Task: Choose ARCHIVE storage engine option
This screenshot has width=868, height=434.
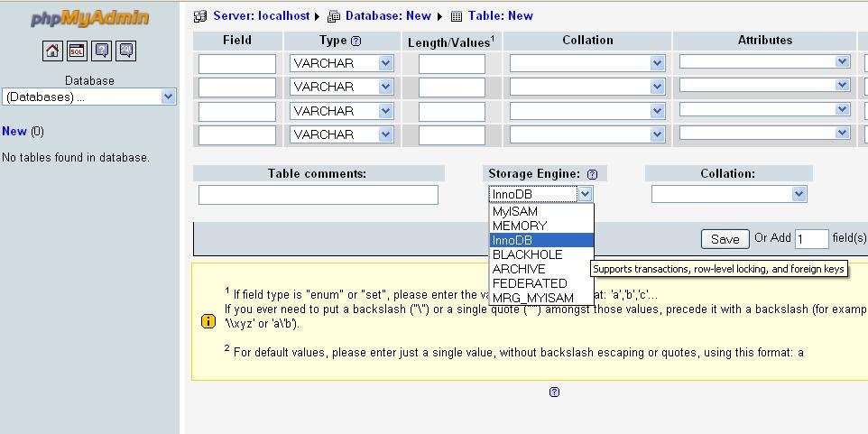Action: (541, 269)
